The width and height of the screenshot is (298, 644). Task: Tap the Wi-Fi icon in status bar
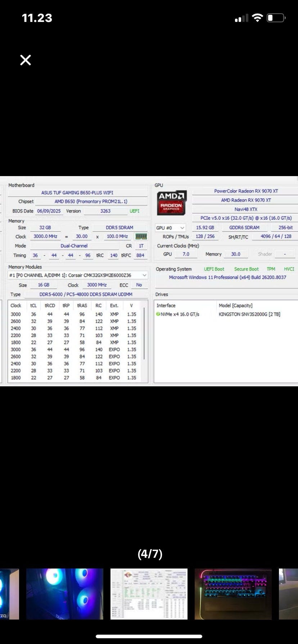(x=257, y=18)
